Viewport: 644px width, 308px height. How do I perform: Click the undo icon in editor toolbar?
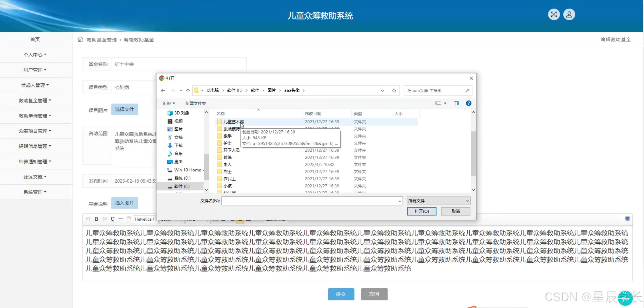pos(88,219)
